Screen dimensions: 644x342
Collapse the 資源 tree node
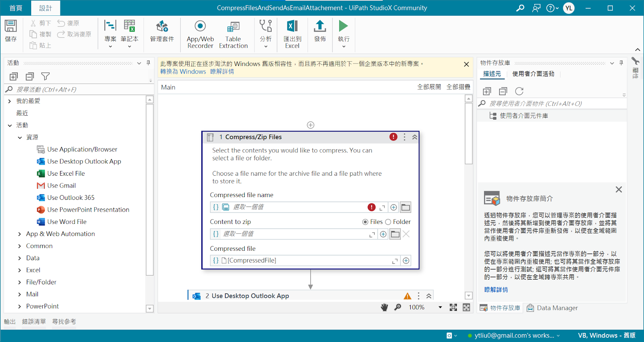[x=20, y=137]
